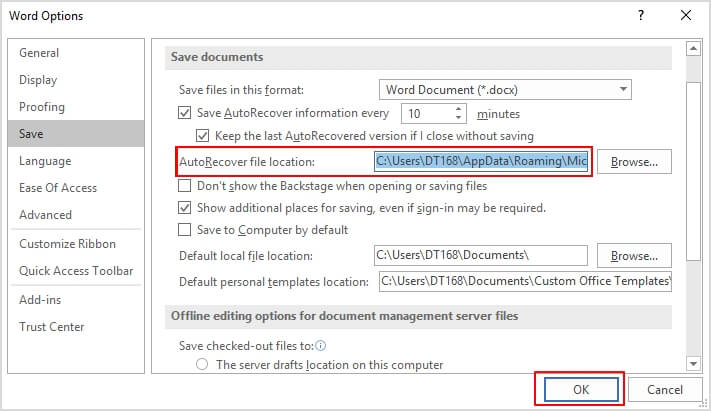Click the info icon beside Save checked-out files
Viewport: 711px width, 411px height.
[x=321, y=346]
